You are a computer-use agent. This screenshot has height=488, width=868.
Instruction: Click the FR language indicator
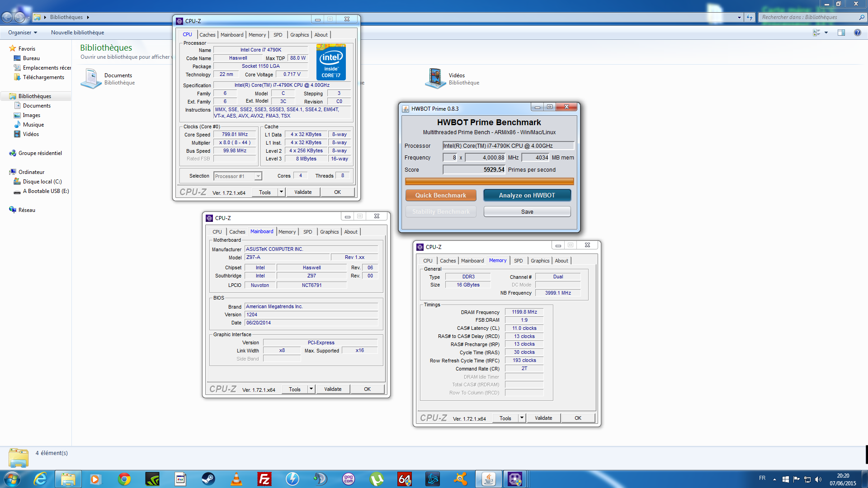coord(762,478)
